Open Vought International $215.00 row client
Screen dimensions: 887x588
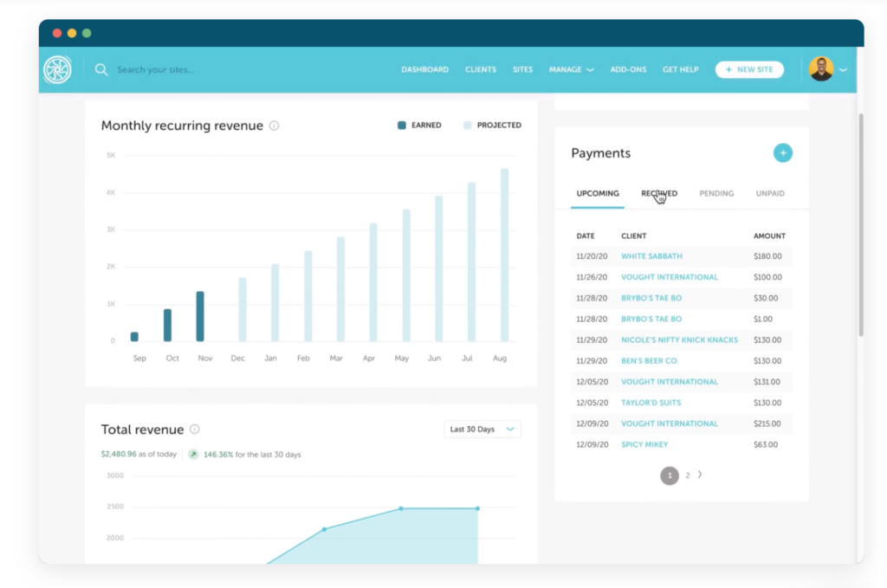coord(670,423)
